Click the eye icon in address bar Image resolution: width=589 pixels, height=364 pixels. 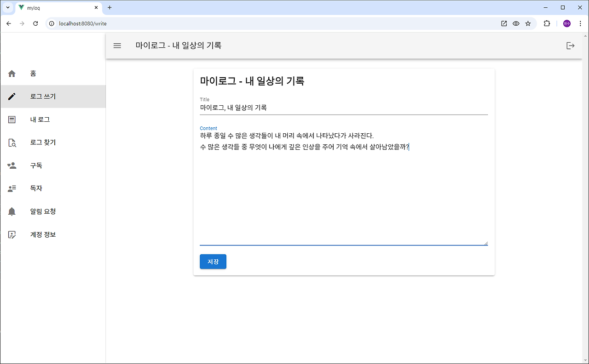tap(516, 23)
